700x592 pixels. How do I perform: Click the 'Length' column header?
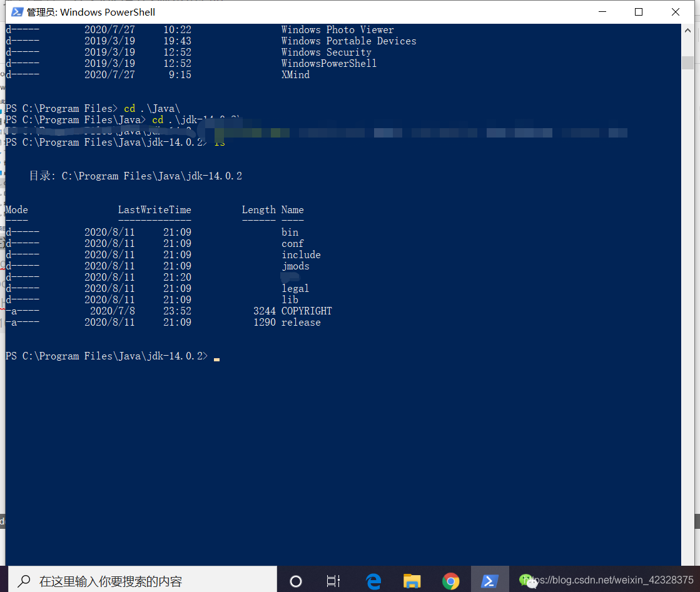(x=259, y=209)
